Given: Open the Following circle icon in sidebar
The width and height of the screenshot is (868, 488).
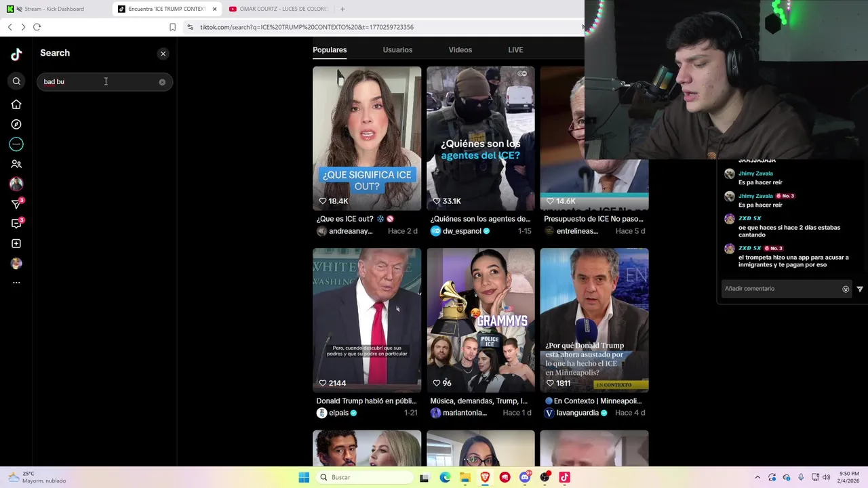Looking at the screenshot, I should tap(16, 144).
